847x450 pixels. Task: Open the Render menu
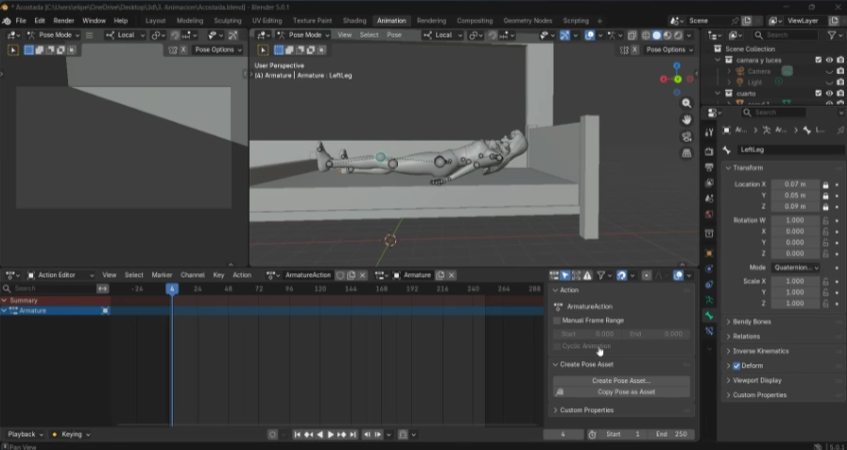[x=63, y=20]
